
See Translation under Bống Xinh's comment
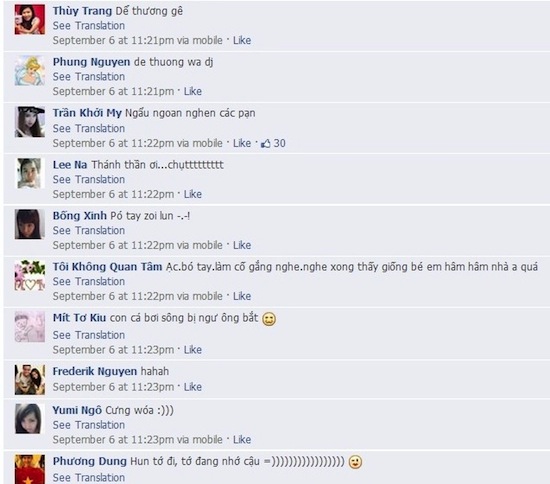pyautogui.click(x=89, y=230)
